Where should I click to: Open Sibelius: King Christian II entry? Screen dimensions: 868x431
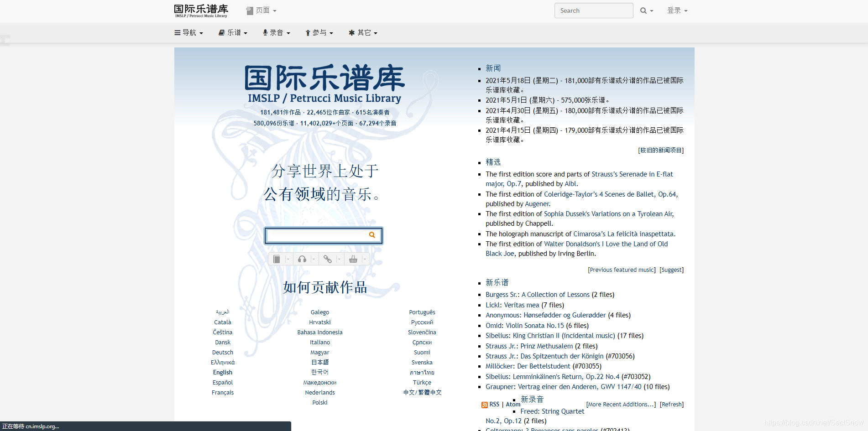[550, 336]
